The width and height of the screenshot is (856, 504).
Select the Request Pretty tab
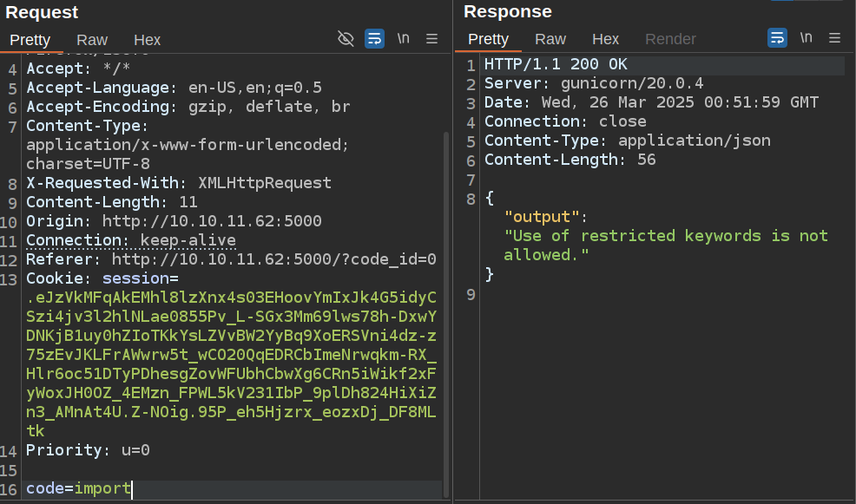[x=30, y=40]
